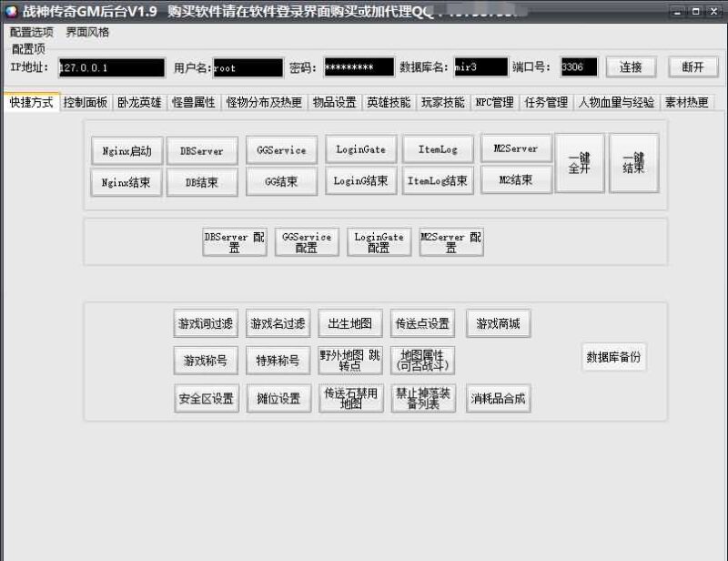Click the LoginGate startup button
Viewport: 728px width, 561px height.
359,150
